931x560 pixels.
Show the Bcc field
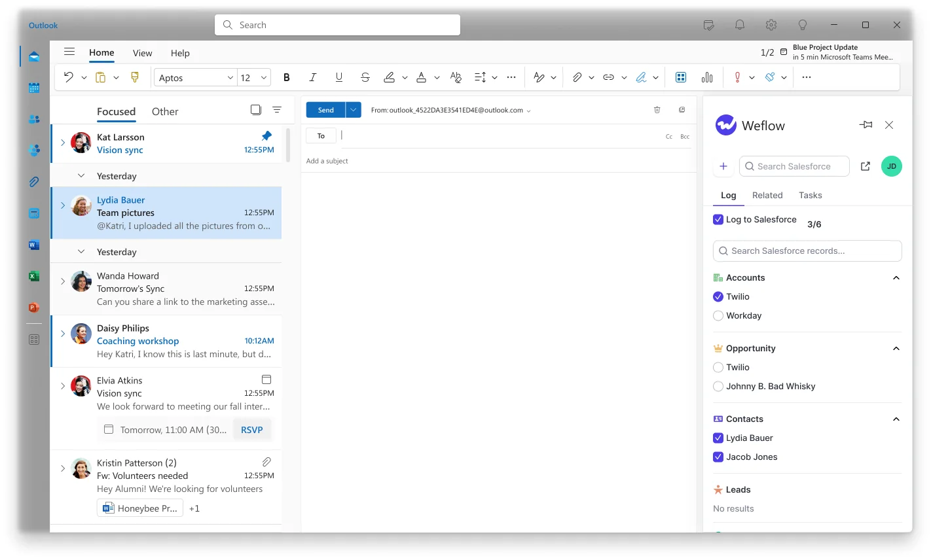685,137
